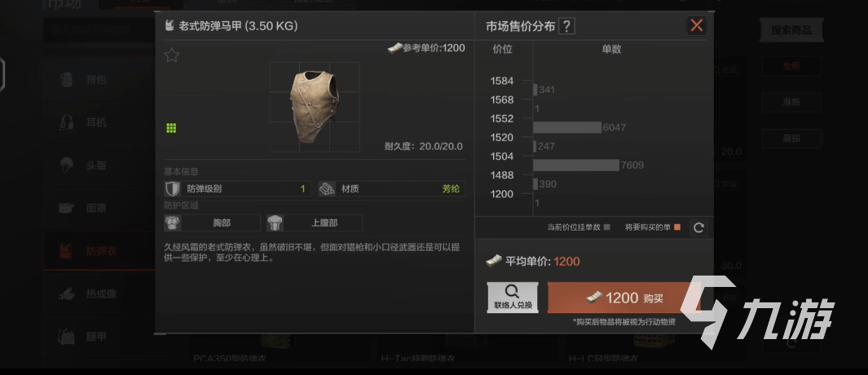
Task: Refresh the price list with the reload icon
Action: point(698,227)
